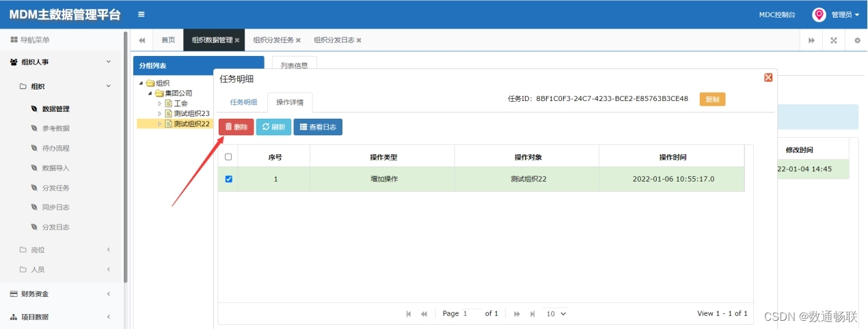Close the 任务明细 dialog
The width and height of the screenshot is (868, 329).
click(x=768, y=78)
